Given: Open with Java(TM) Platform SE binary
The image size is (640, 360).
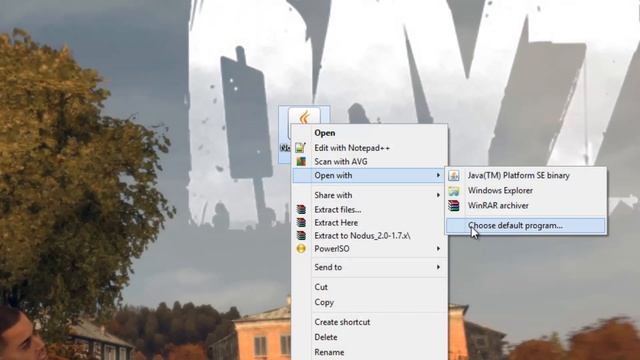Looking at the screenshot, I should [525, 176].
